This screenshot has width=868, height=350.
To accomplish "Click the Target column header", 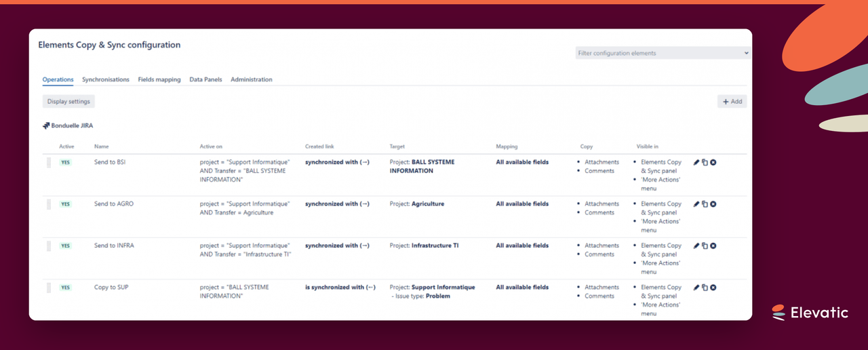I will point(398,147).
